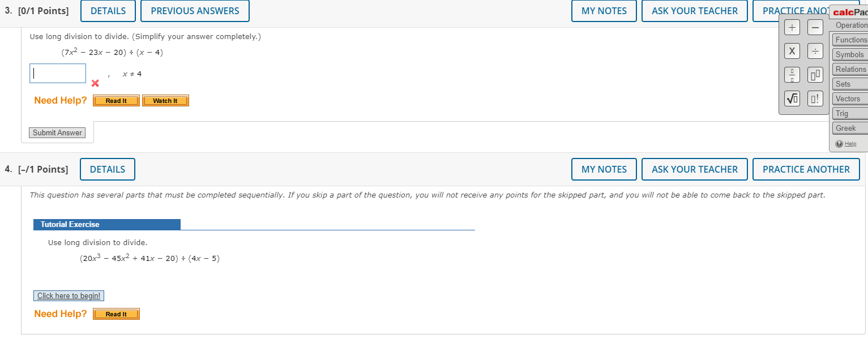Viewport: 868px width, 360px height.
Task: Open Details for question 4
Action: coord(108,169)
